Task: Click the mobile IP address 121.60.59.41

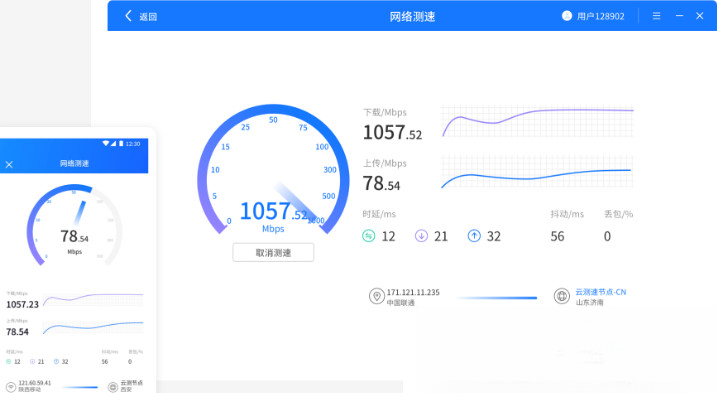Action: click(x=35, y=383)
